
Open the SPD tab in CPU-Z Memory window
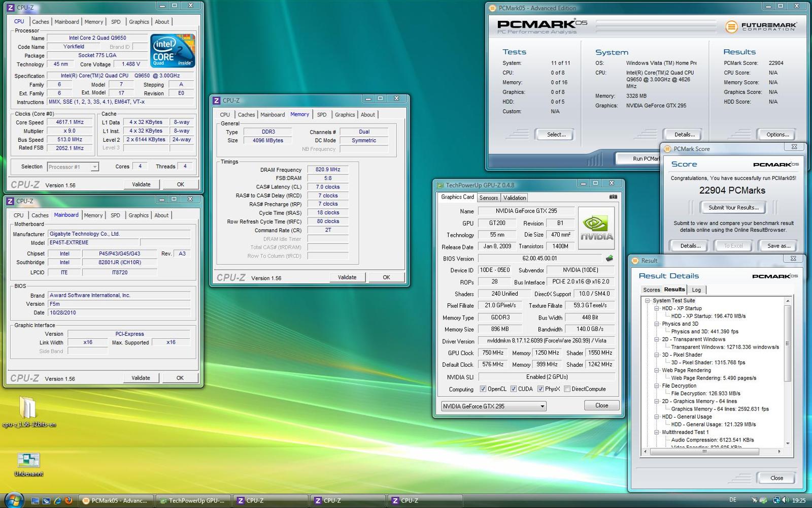pos(322,115)
